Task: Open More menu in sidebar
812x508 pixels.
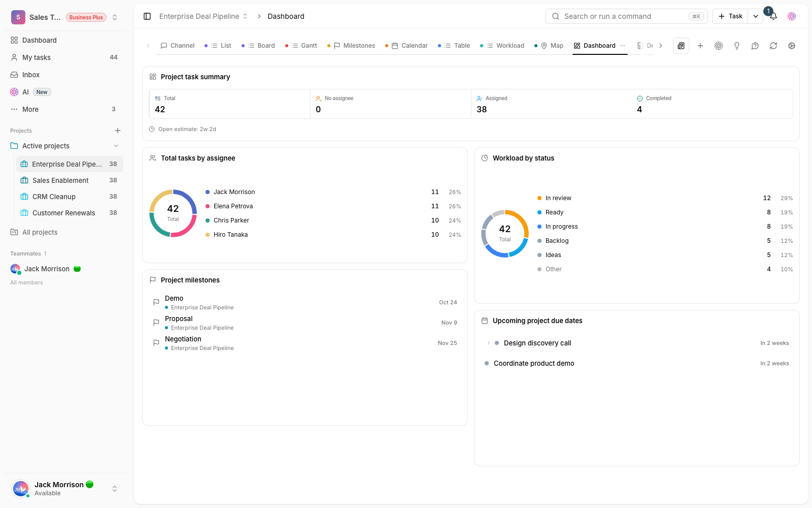Action: pos(65,109)
